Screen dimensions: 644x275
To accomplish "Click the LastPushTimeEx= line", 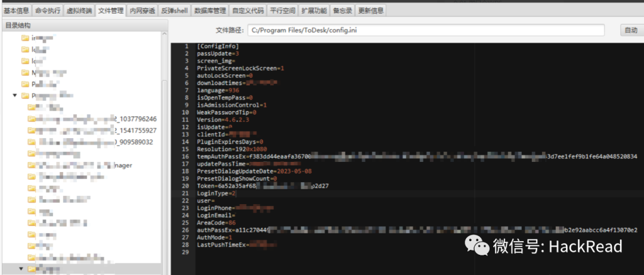I will click(237, 245).
